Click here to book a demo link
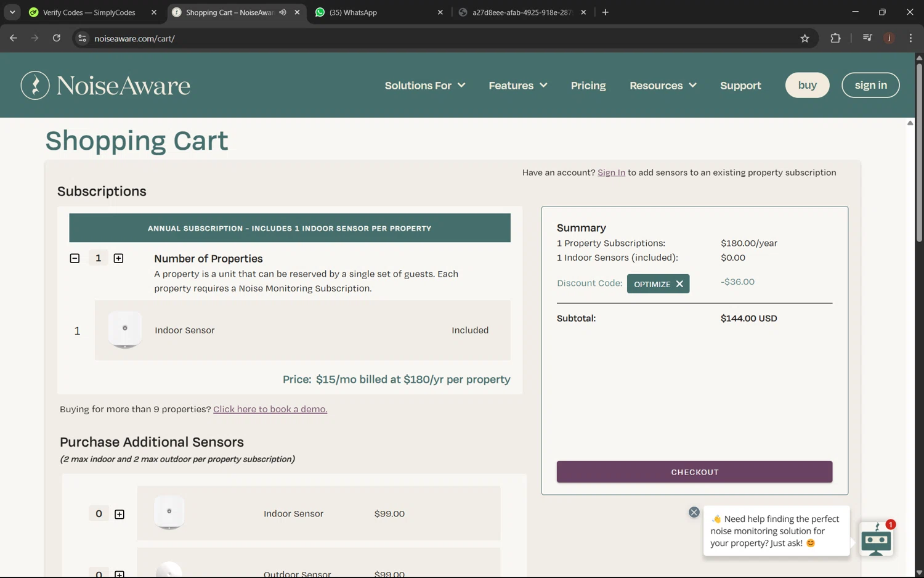Viewport: 924px width, 578px height. [x=270, y=409]
